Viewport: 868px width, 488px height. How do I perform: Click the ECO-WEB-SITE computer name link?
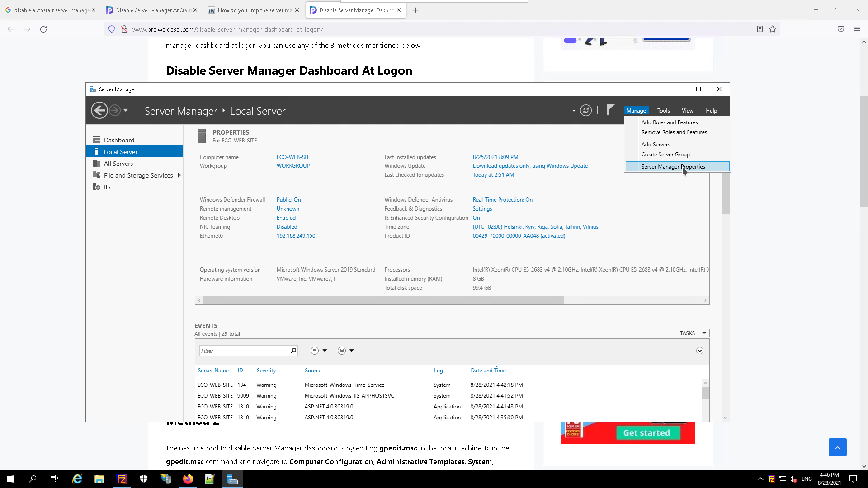point(294,157)
